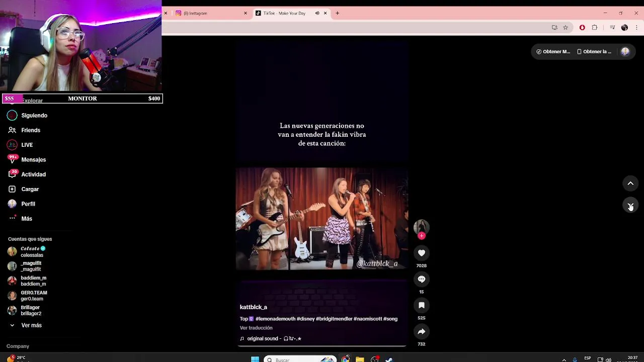
Task: Click the #song hashtag
Action: 390,319
